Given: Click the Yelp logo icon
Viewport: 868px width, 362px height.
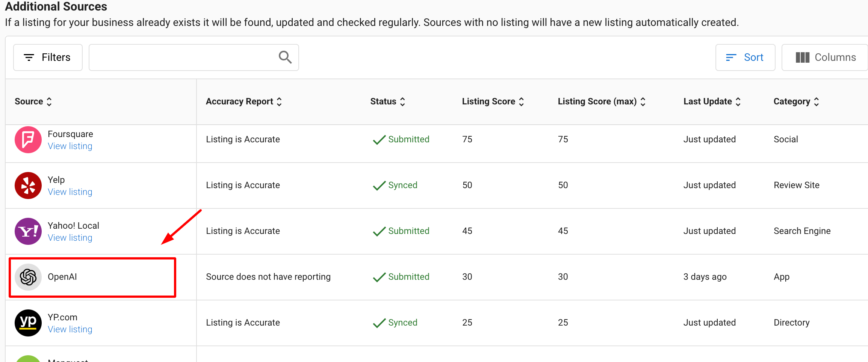Looking at the screenshot, I should [x=28, y=186].
